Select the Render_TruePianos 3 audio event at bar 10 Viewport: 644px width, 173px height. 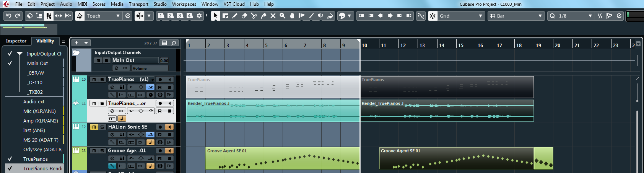point(447,111)
